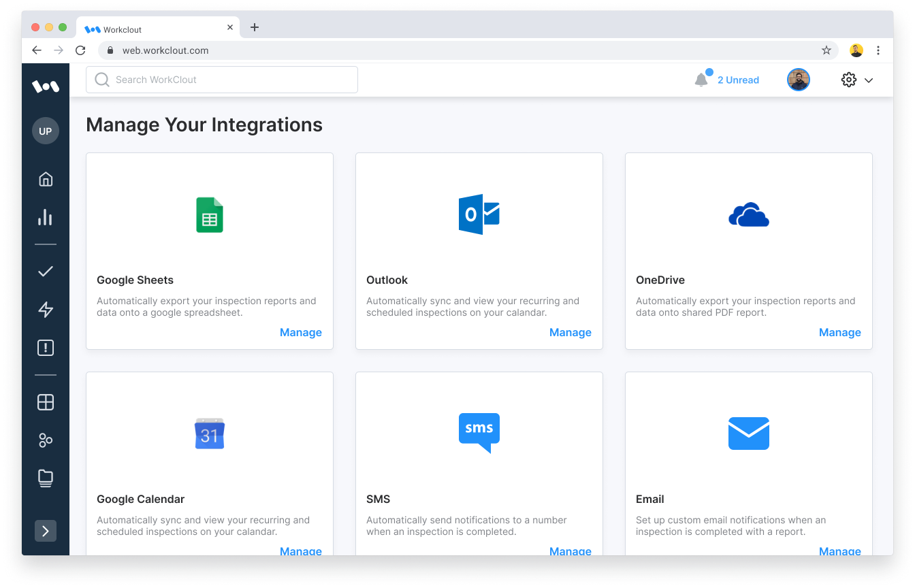Open the UP workspace avatar
Screen dimensions: 915x588
click(x=46, y=131)
